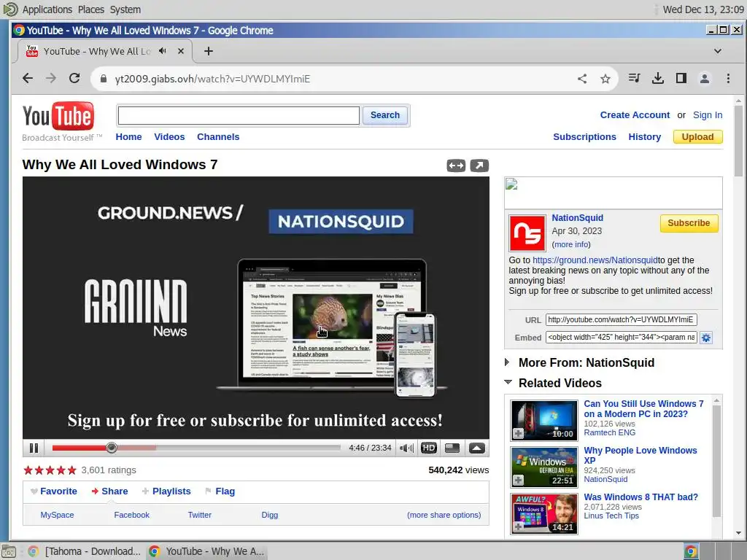Pause the video playback
The width and height of the screenshot is (747, 560).
34,448
